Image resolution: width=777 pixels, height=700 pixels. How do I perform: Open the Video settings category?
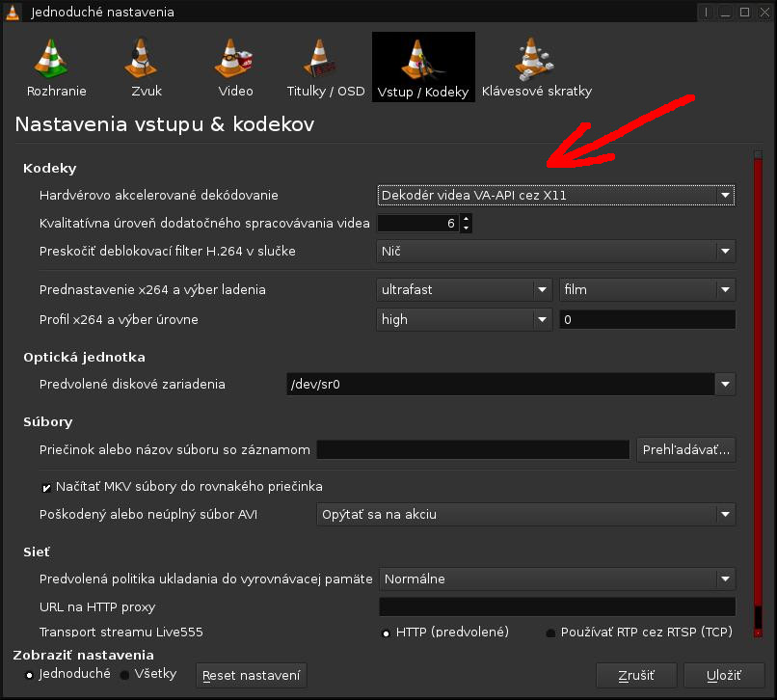click(x=235, y=67)
